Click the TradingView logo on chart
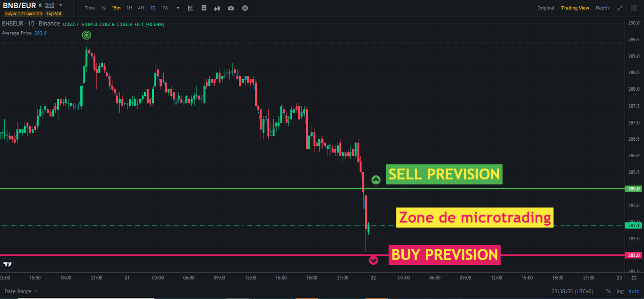 [x=8, y=264]
